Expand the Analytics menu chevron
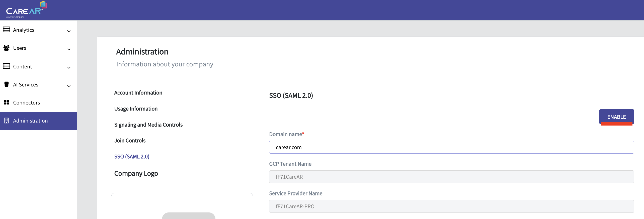 [x=69, y=31]
